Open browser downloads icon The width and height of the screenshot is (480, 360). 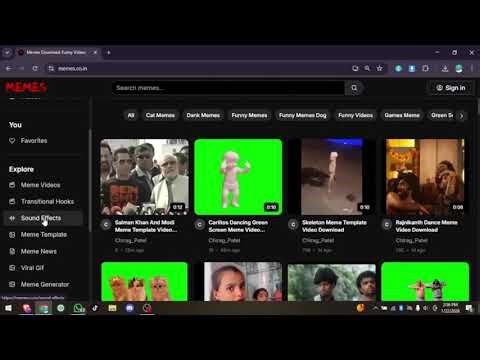445,68
